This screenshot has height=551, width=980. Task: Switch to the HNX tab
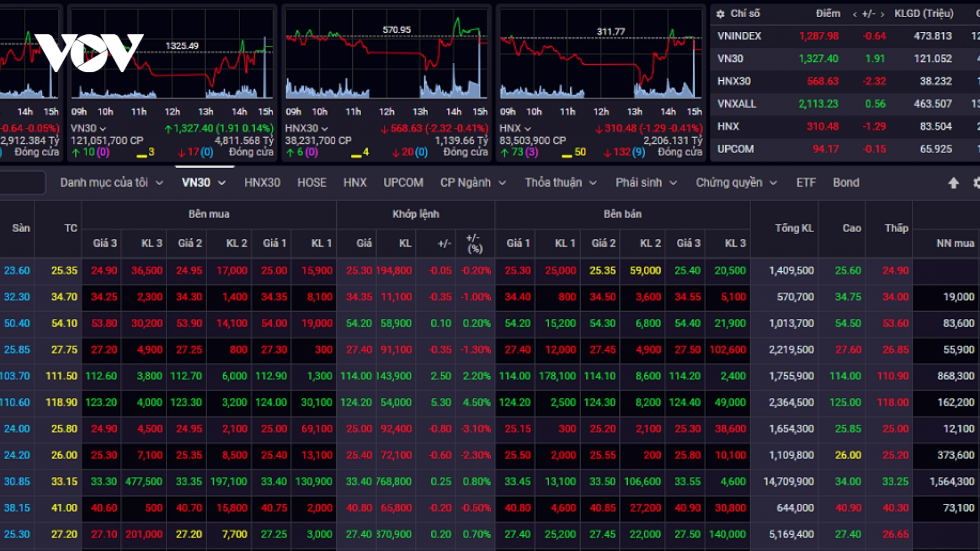[x=355, y=182]
